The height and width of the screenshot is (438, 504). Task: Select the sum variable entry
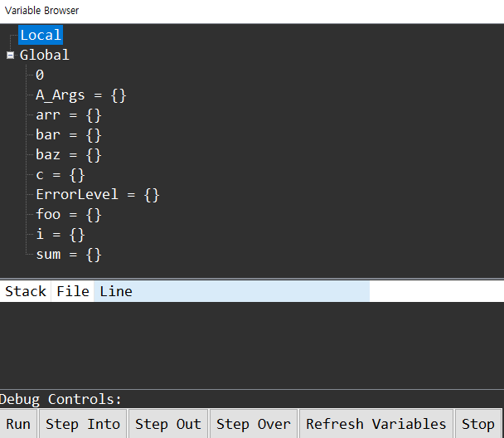pyautogui.click(x=69, y=255)
